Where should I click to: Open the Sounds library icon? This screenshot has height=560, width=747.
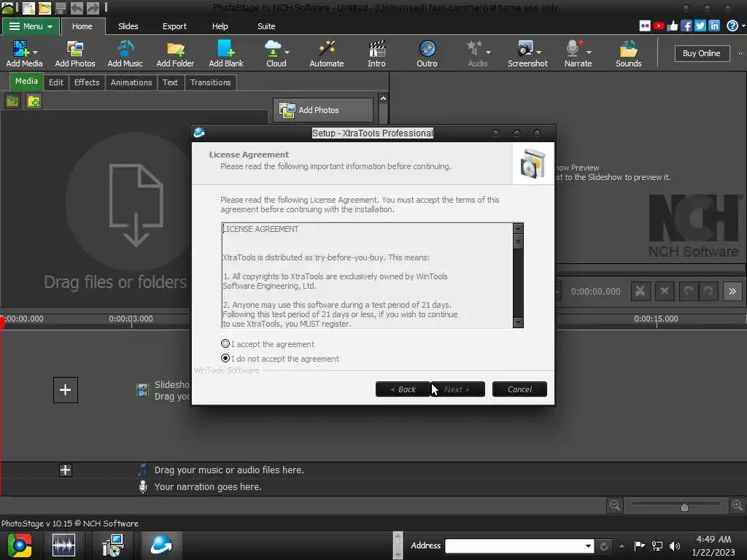(x=628, y=49)
